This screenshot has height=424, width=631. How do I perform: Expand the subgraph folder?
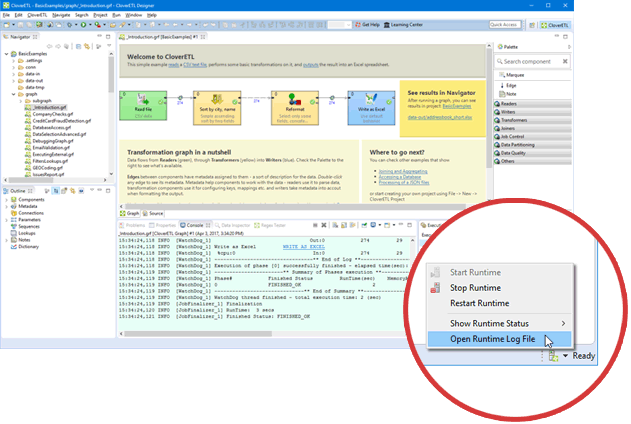point(21,101)
